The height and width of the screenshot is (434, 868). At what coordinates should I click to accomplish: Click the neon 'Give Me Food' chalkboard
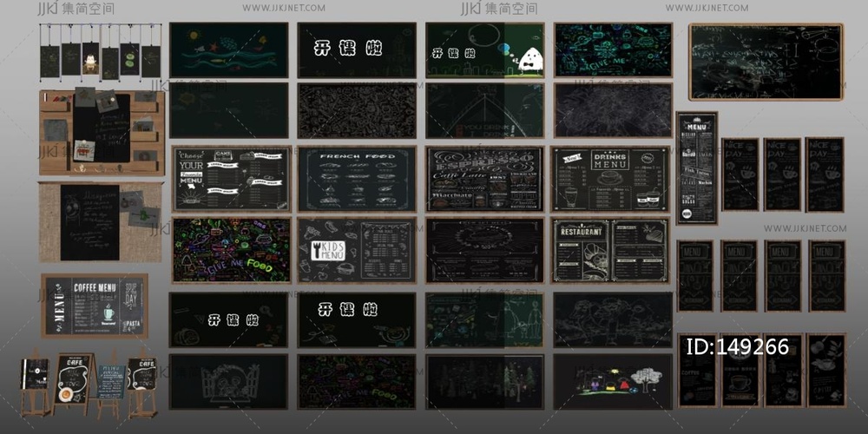(x=230, y=250)
